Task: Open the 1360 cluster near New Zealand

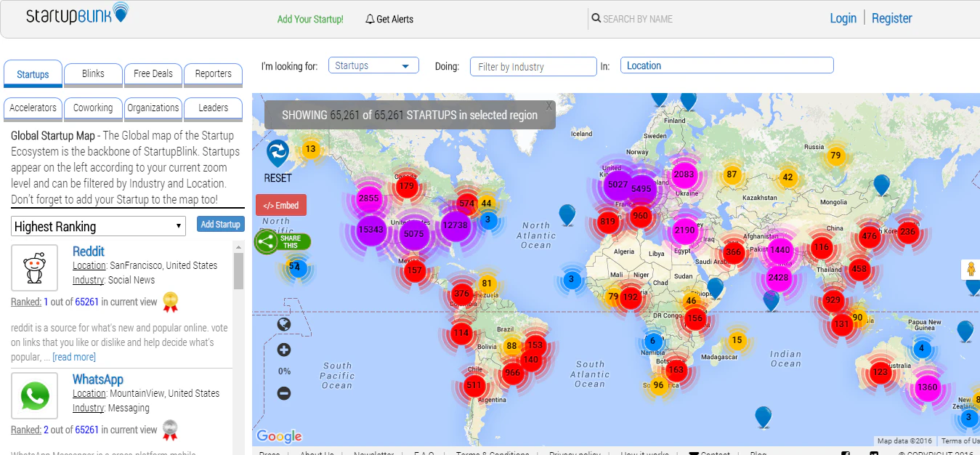Action: (x=927, y=387)
